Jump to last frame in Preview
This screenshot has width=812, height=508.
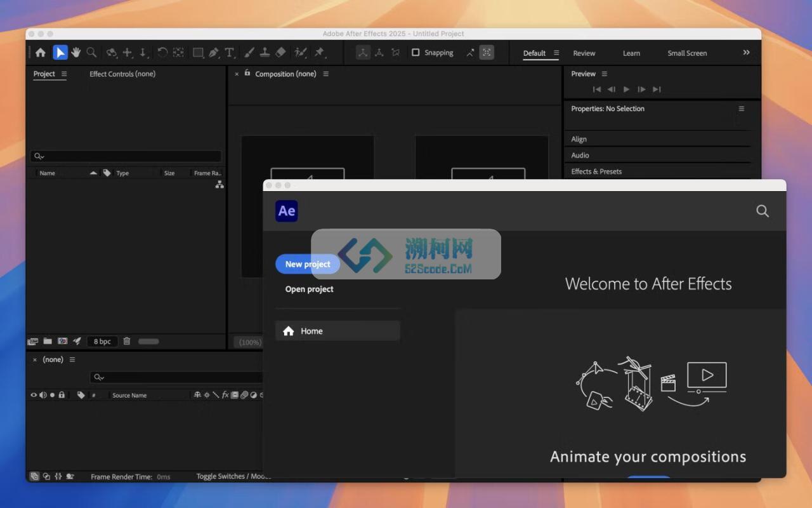click(x=657, y=90)
